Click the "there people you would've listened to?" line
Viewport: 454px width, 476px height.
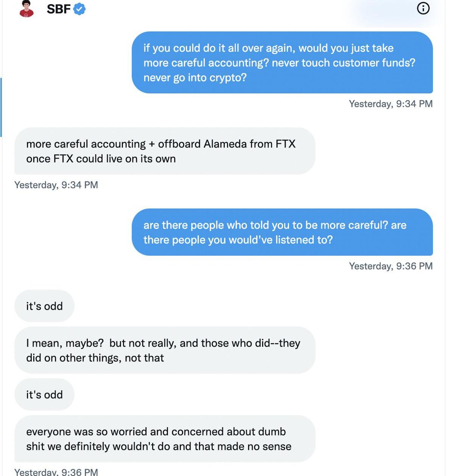point(238,240)
